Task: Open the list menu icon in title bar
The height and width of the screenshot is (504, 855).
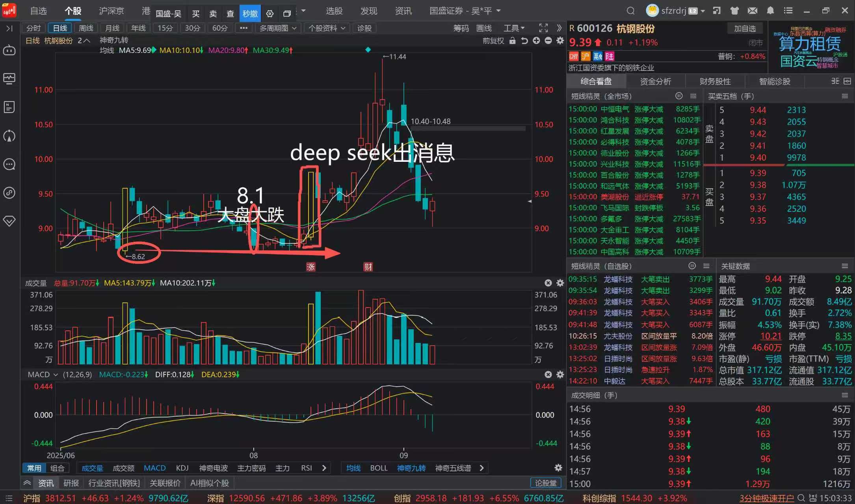Action: (x=788, y=11)
